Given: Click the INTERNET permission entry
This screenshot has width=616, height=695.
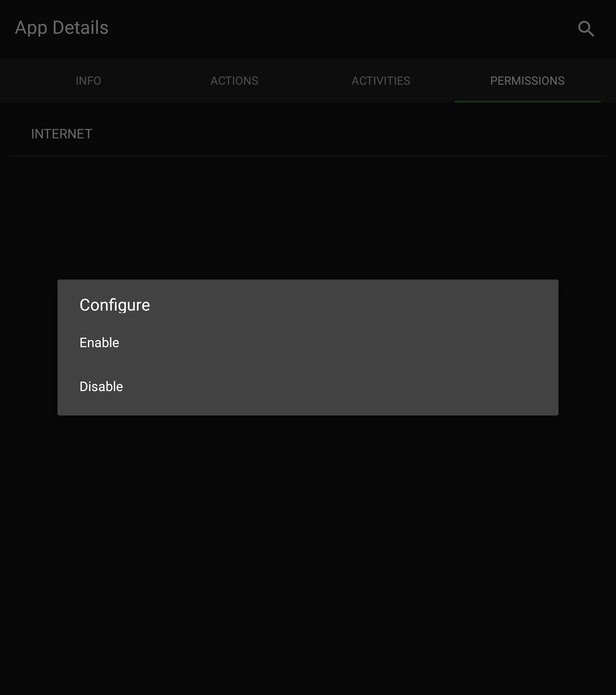Looking at the screenshot, I should [62, 134].
